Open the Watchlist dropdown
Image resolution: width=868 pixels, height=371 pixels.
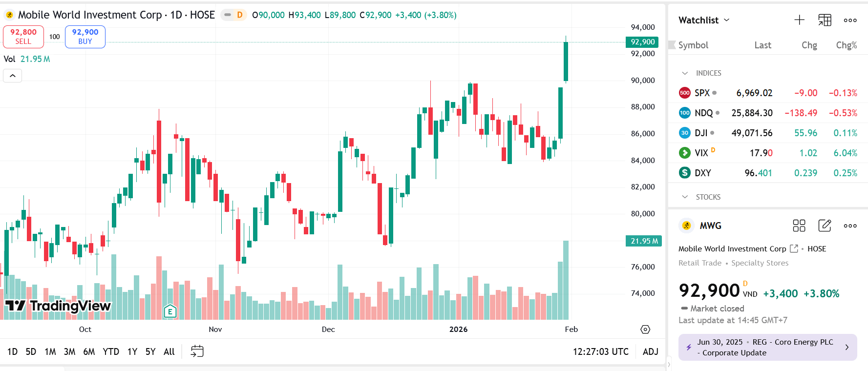pos(704,20)
